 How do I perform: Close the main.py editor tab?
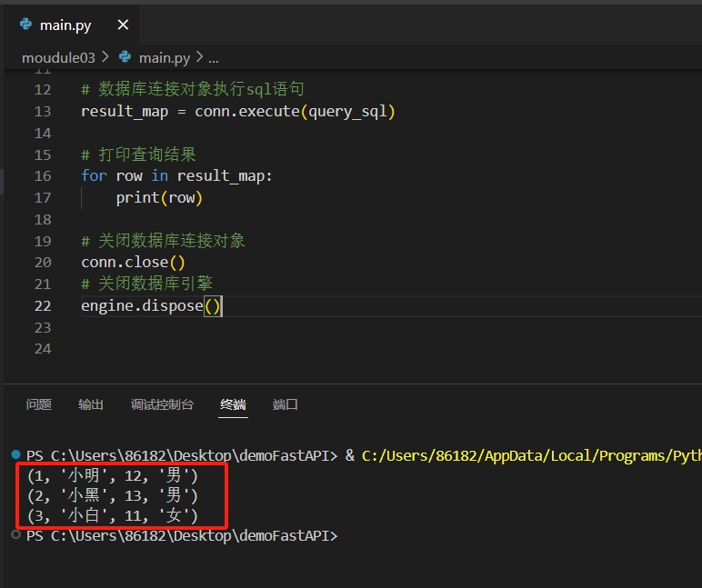[x=123, y=25]
